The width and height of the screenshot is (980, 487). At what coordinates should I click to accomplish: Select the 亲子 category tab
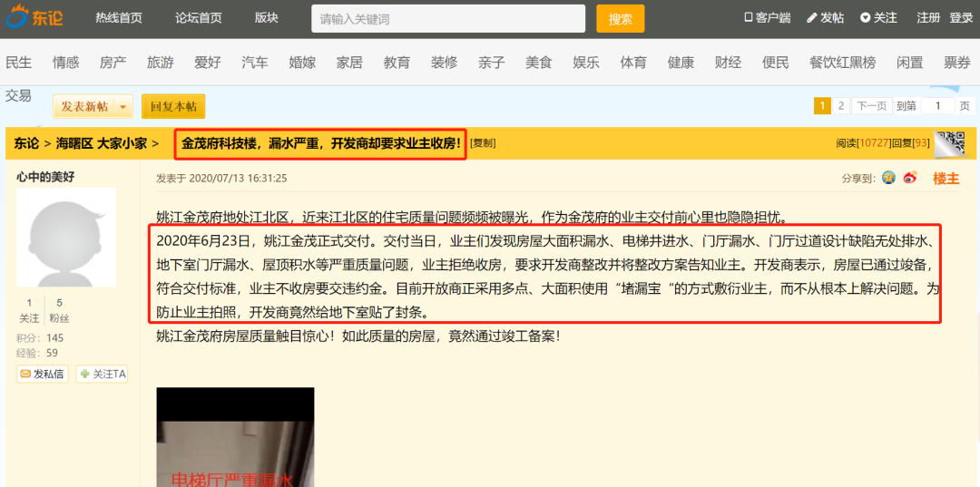pos(491,63)
